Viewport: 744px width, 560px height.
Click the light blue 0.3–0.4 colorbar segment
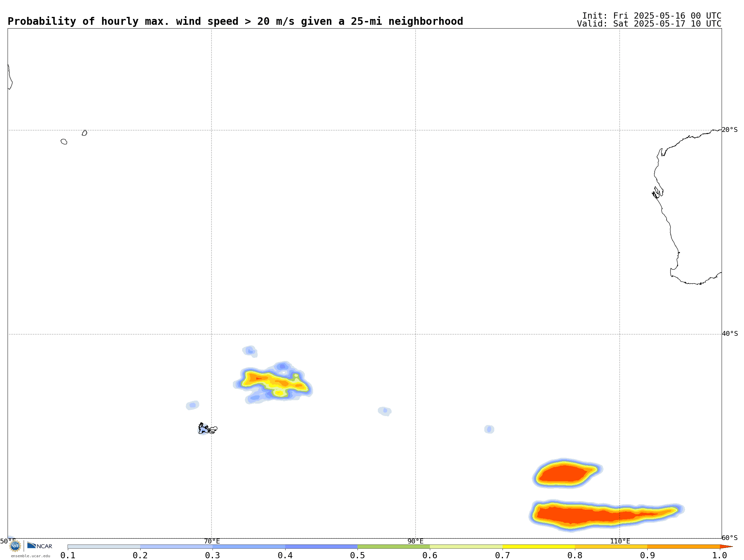[x=249, y=547]
